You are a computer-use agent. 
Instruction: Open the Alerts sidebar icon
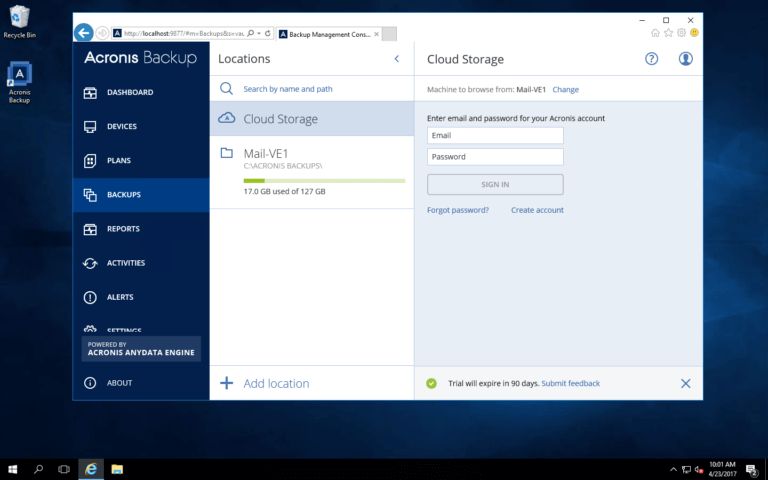(x=90, y=297)
